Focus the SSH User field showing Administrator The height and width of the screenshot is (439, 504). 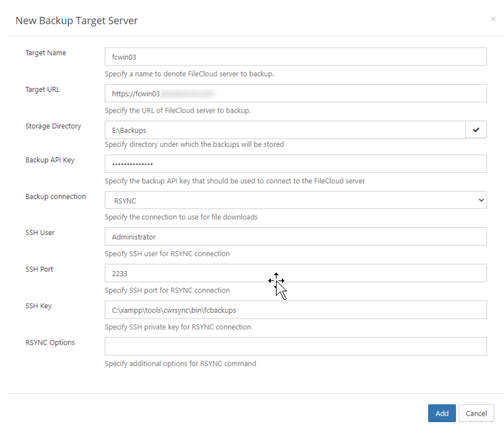click(295, 237)
